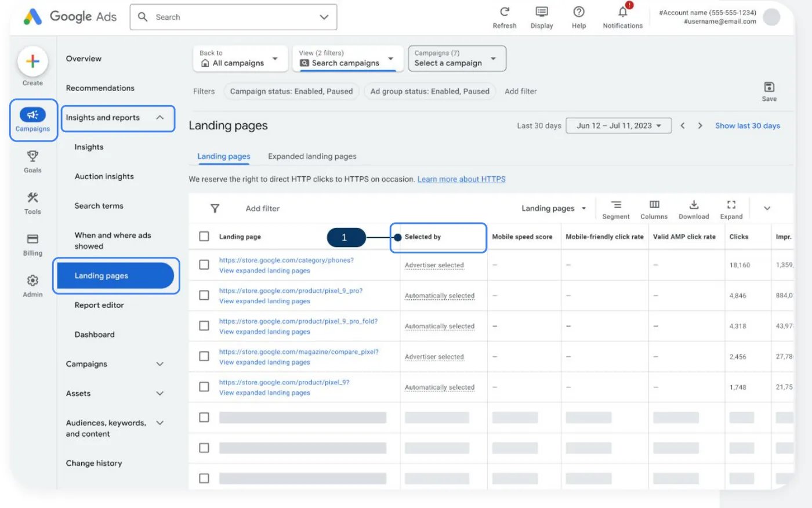Image resolution: width=812 pixels, height=508 pixels.
Task: Open the Goals trophy icon
Action: (32, 156)
